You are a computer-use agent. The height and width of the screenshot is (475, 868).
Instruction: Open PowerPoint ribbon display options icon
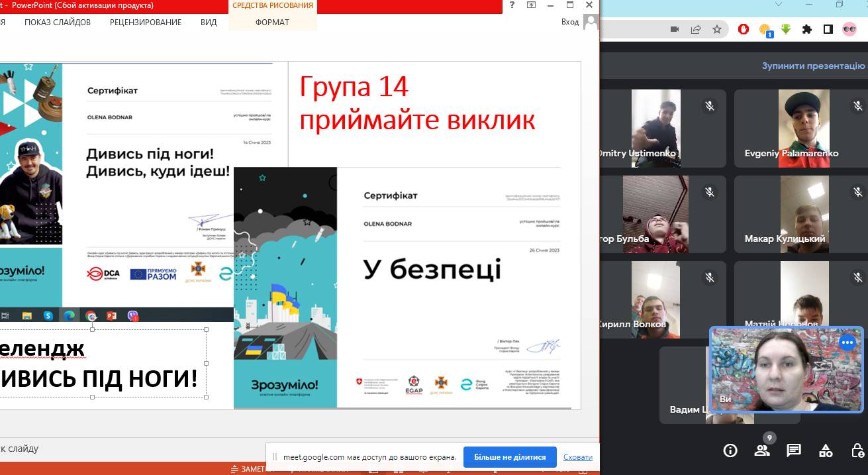531,5
